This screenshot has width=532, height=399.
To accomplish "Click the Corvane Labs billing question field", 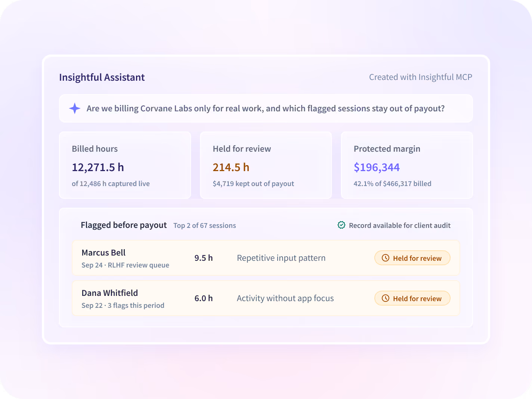I will 266,108.
